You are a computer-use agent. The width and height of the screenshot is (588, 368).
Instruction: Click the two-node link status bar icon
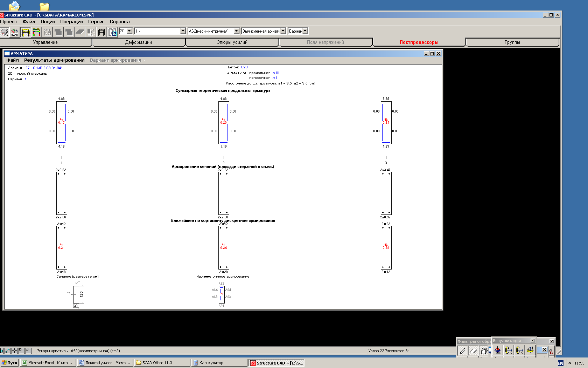8,350
